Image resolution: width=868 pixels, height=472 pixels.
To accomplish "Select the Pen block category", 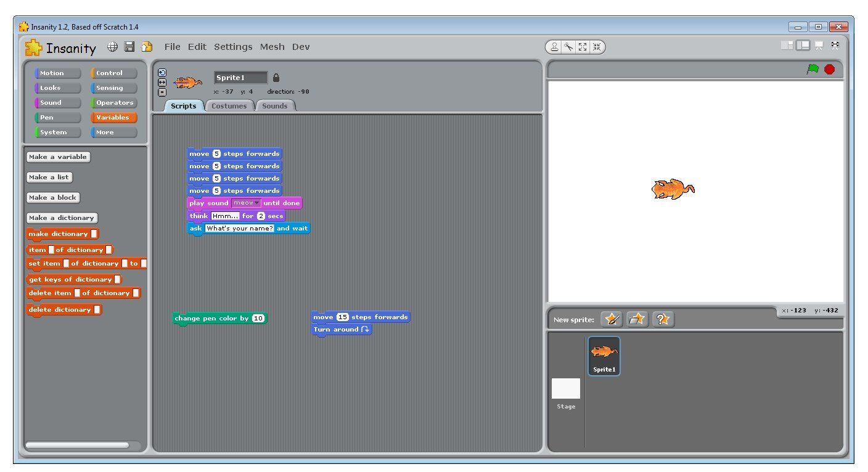I will (x=58, y=117).
